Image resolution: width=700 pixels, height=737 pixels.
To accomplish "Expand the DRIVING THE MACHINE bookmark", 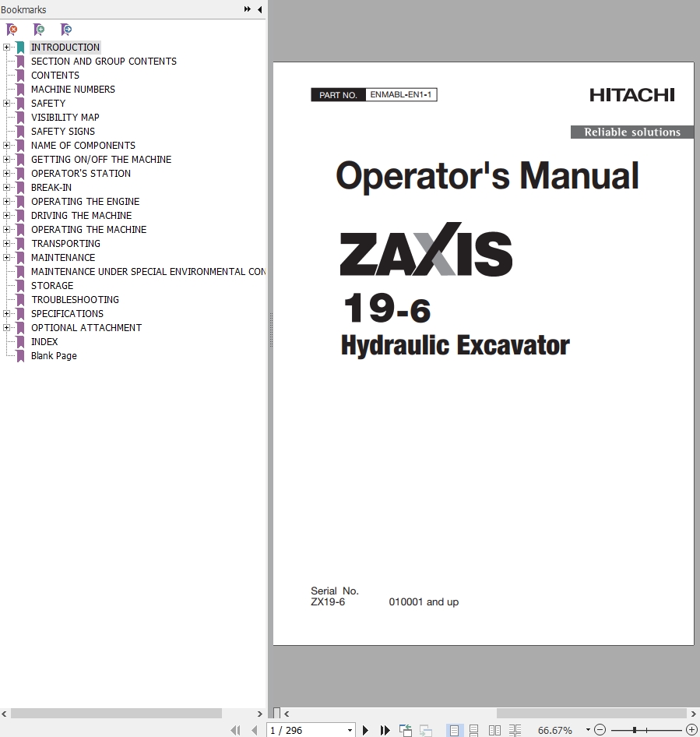I will [6, 215].
